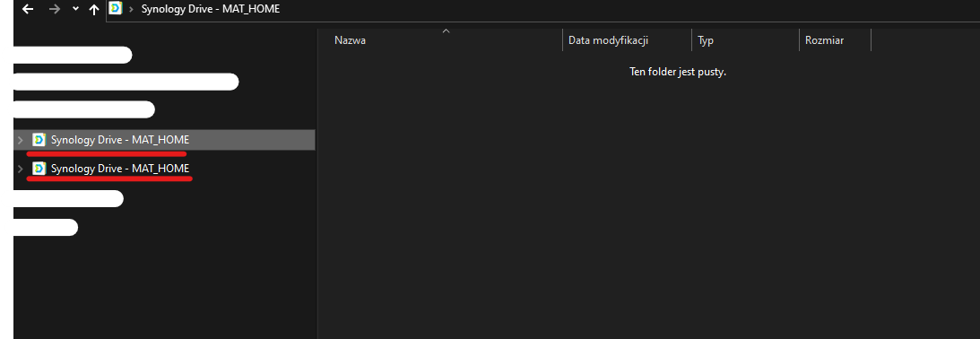980x339 pixels.
Task: Go forward with the right arrow
Action: coord(55,9)
